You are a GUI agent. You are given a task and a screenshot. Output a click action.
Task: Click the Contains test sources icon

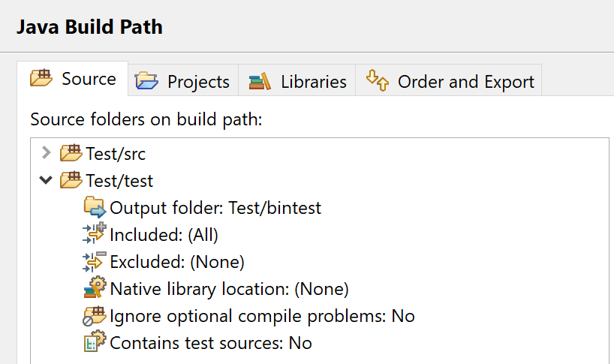(x=95, y=341)
